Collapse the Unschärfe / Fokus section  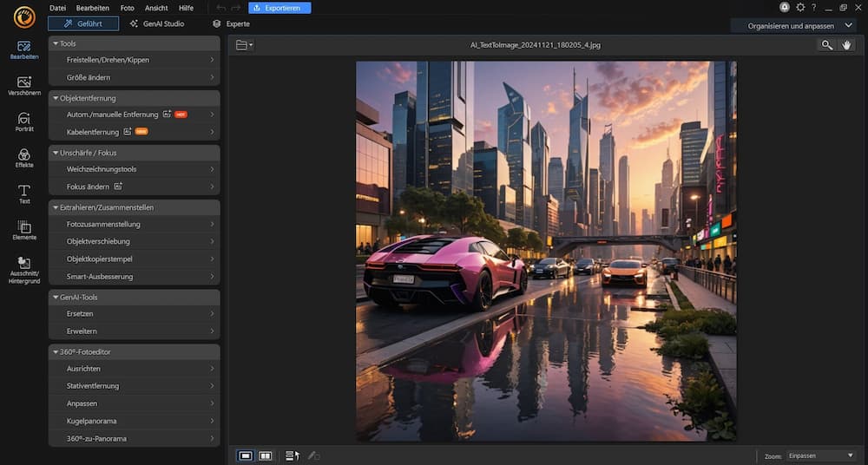134,152
